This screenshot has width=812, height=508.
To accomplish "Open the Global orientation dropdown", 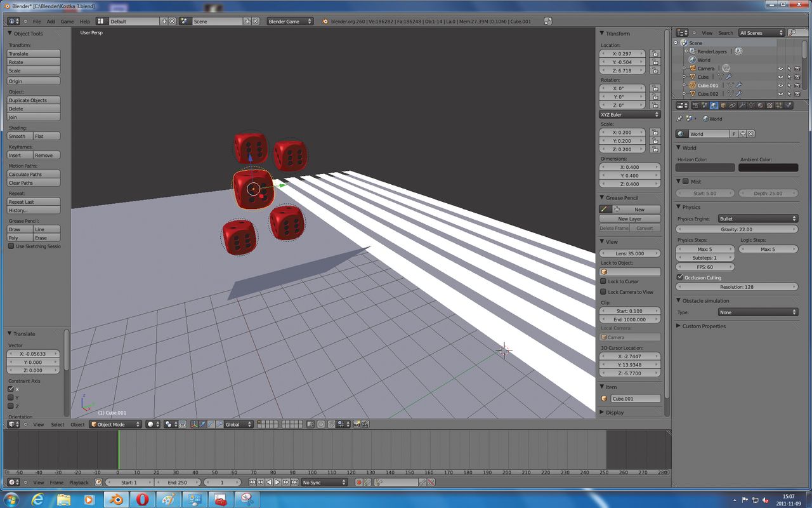I will tap(239, 424).
